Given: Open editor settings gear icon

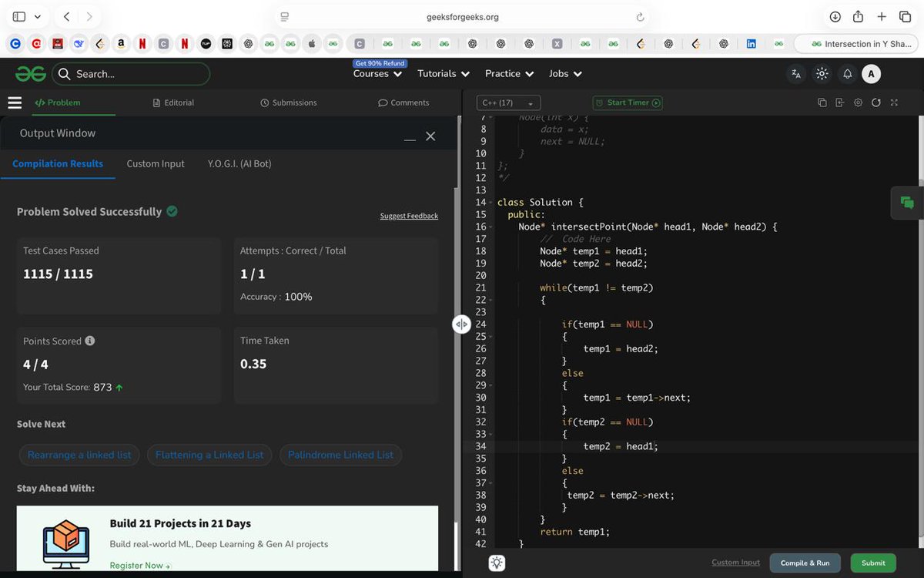Looking at the screenshot, I should (858, 102).
